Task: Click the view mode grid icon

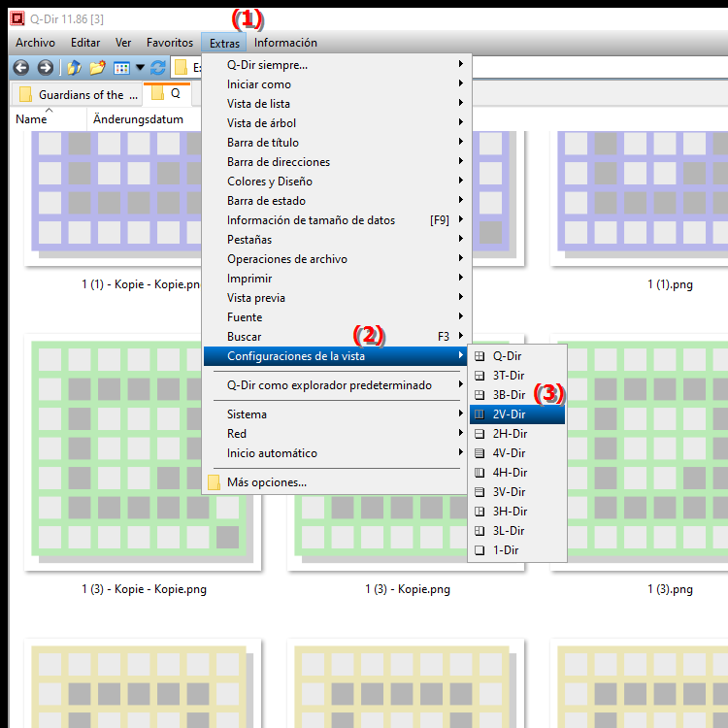Action: pos(121,68)
